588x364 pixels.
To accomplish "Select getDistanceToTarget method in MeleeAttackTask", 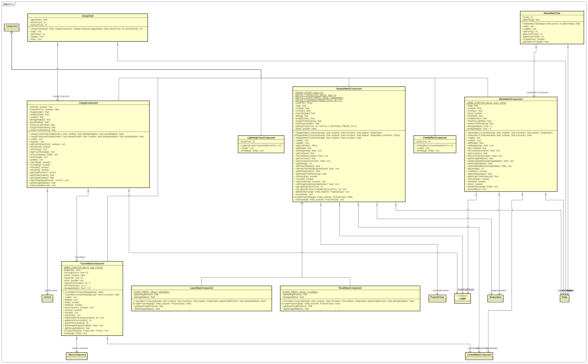I will [x=535, y=42].
